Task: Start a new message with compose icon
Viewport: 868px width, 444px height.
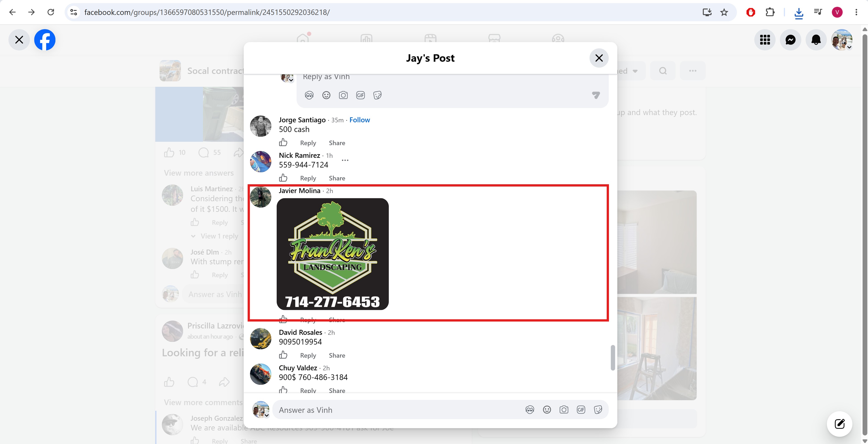Action: click(x=839, y=424)
